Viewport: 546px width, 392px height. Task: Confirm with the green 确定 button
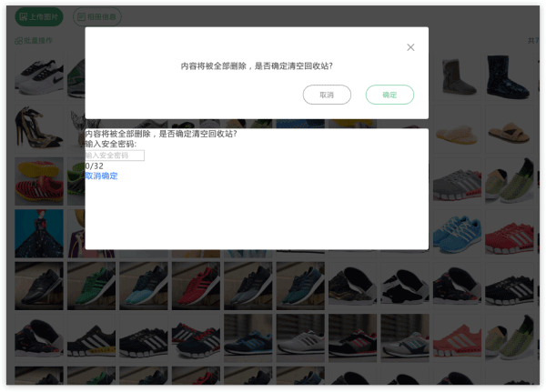click(x=389, y=95)
